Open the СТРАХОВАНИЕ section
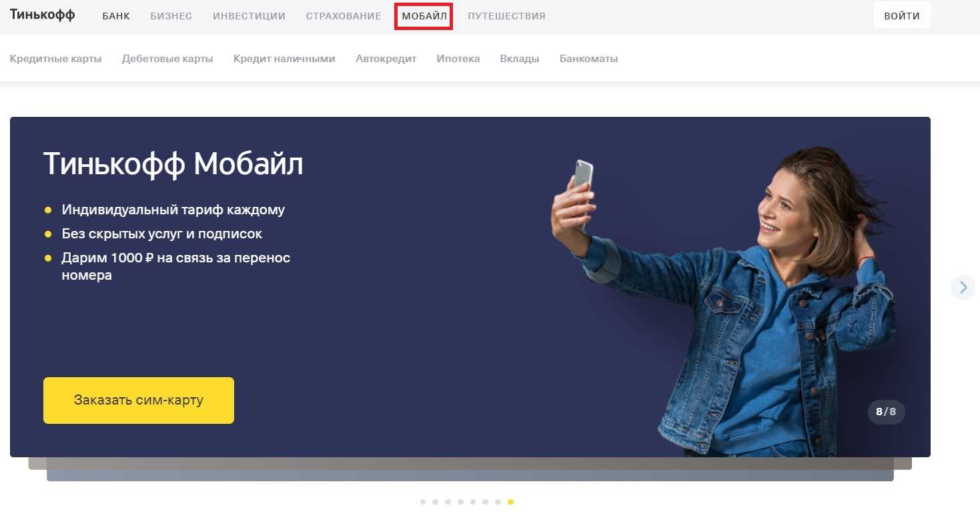 coord(344,16)
